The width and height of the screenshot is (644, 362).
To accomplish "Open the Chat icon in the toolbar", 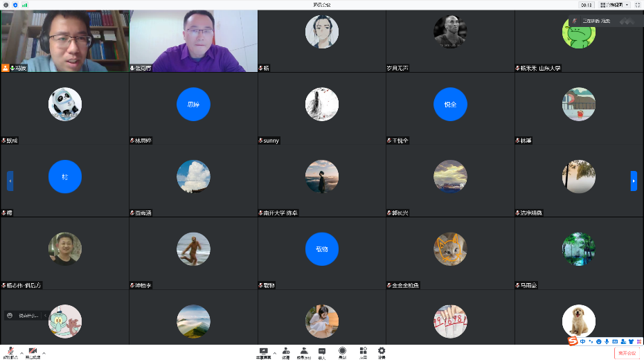I will click(x=322, y=352).
